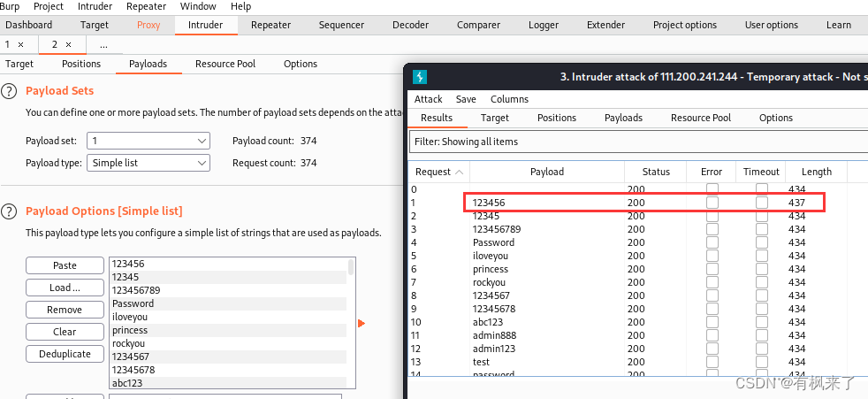Viewport: 868px width, 399px height.
Task: Click the Filter: Showing all items bar
Action: pos(638,142)
